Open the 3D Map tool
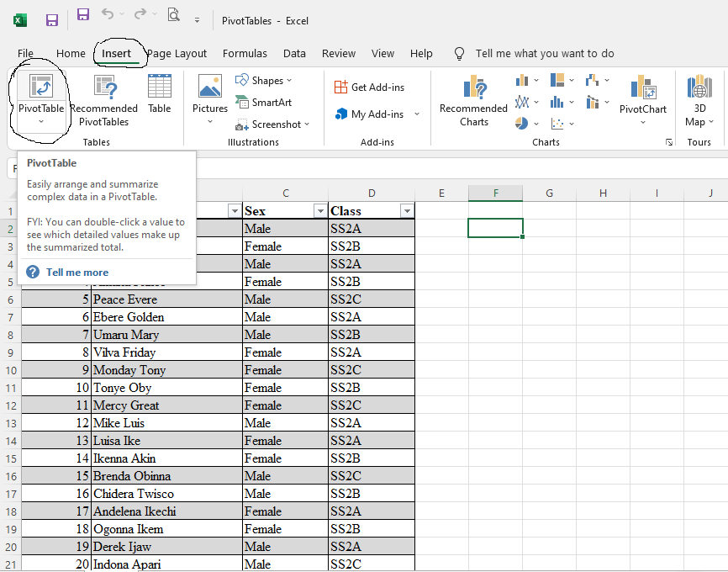This screenshot has height=572, width=728. 699,100
